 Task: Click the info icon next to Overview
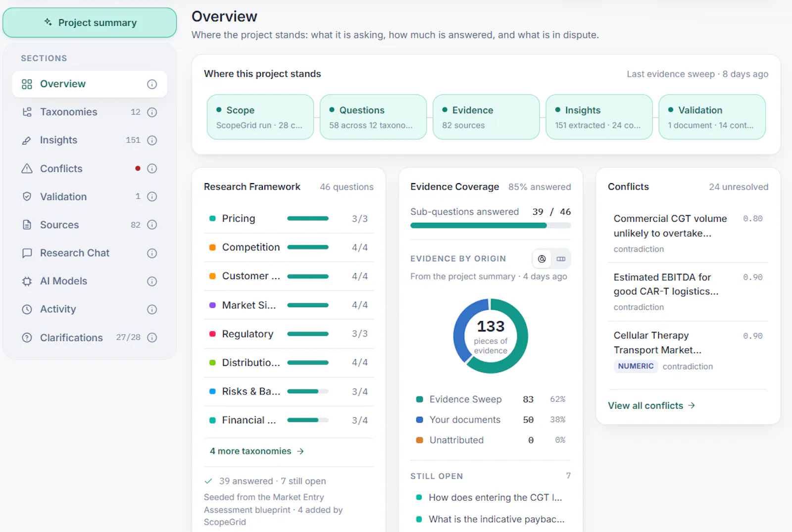click(152, 84)
